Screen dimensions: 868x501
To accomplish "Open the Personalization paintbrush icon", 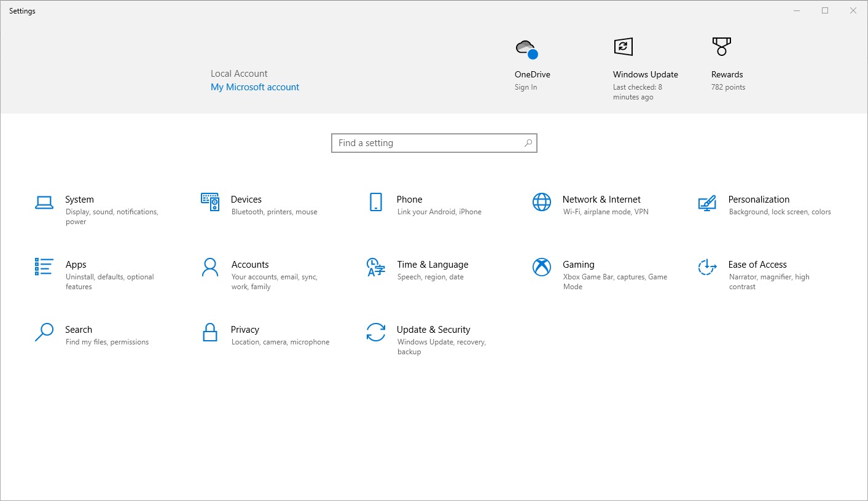I will 707,203.
